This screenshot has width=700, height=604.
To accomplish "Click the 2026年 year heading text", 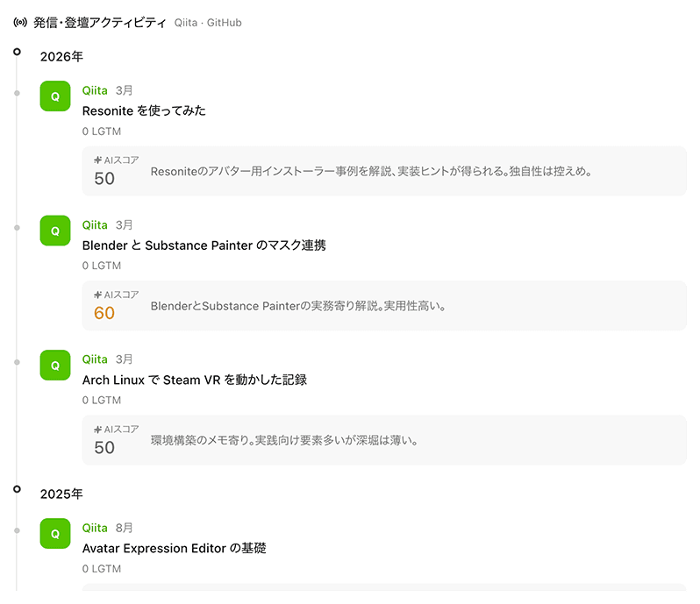I will (61, 57).
